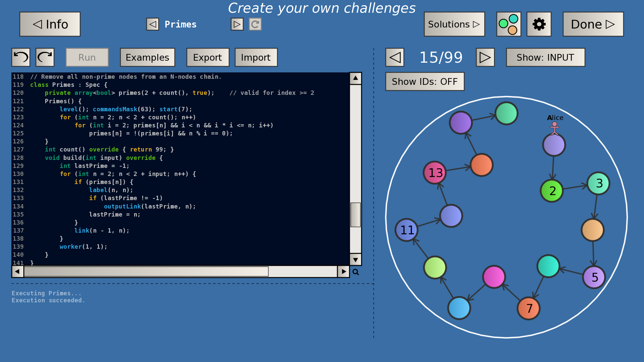
Task: Open the Solutions panel
Action: coord(454,24)
